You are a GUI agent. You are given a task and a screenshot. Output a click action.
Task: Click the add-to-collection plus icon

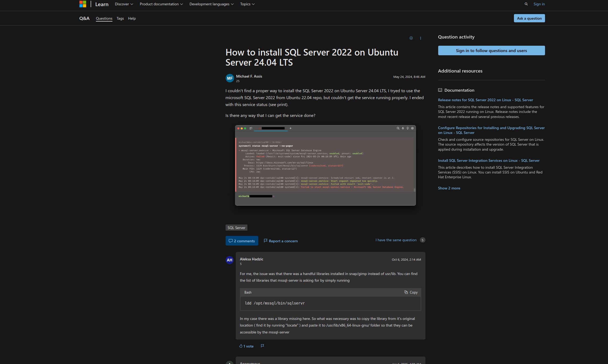point(411,38)
